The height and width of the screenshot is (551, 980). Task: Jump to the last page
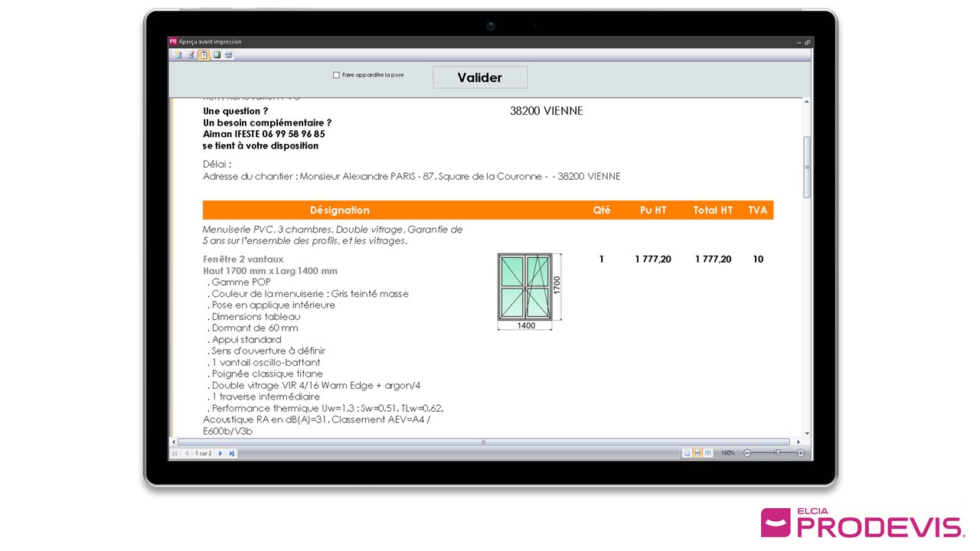[231, 453]
